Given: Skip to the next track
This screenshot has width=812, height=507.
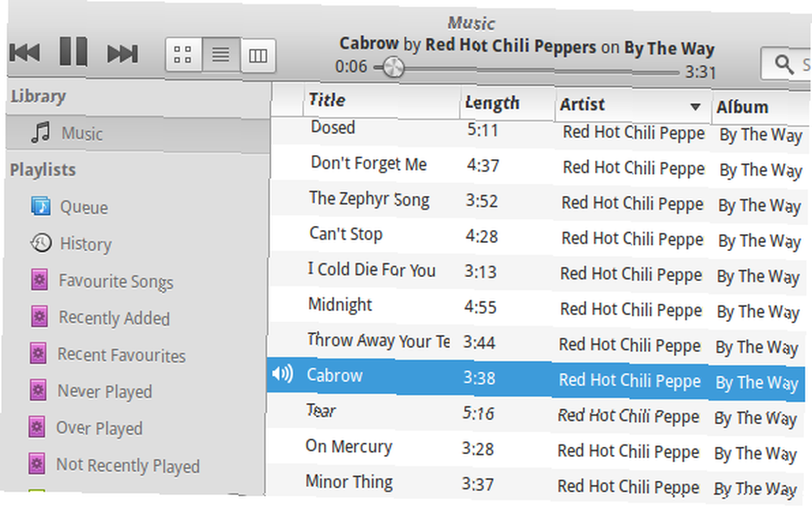Looking at the screenshot, I should tap(123, 54).
